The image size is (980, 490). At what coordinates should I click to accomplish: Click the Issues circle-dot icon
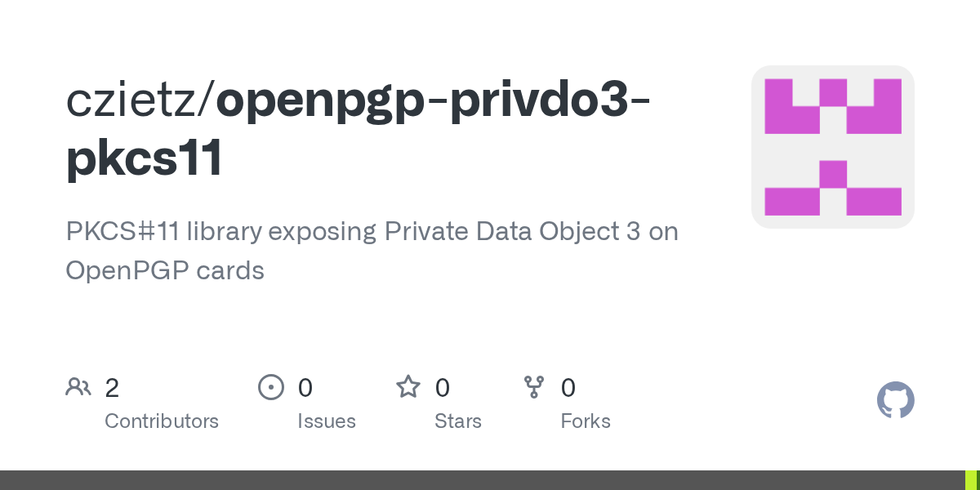pos(270,387)
